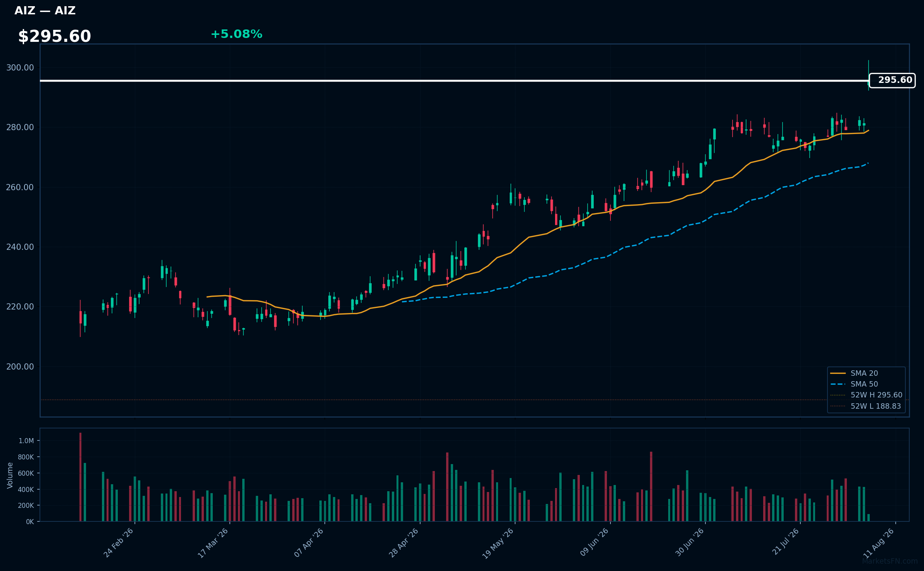The image size is (924, 571).
Task: Click the 200K volume axis label
Action: coord(26,506)
